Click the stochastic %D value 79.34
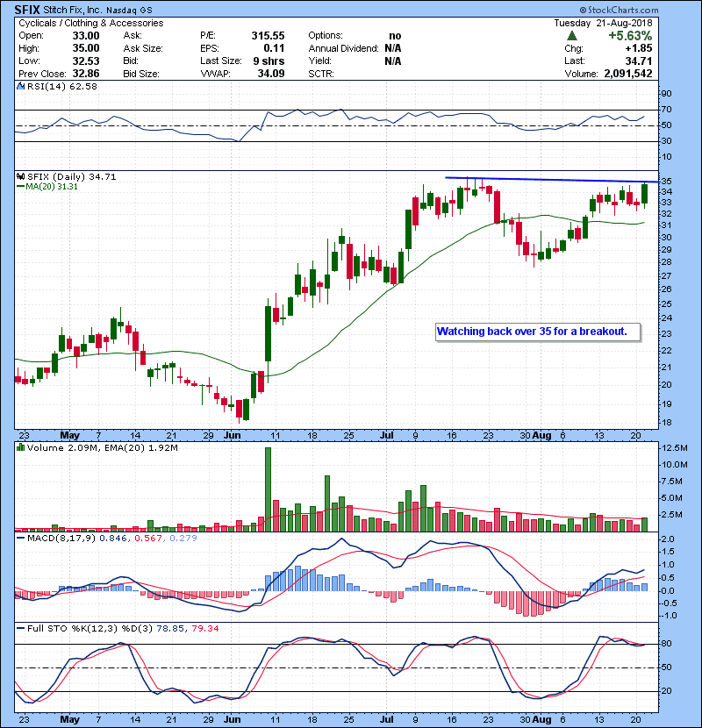Viewport: 702px width, 728px height. [204, 628]
